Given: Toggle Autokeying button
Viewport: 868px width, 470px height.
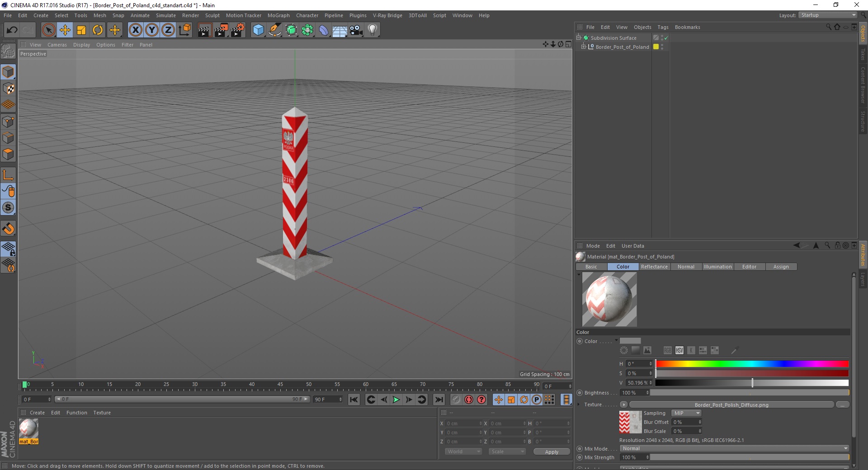Looking at the screenshot, I should 469,399.
